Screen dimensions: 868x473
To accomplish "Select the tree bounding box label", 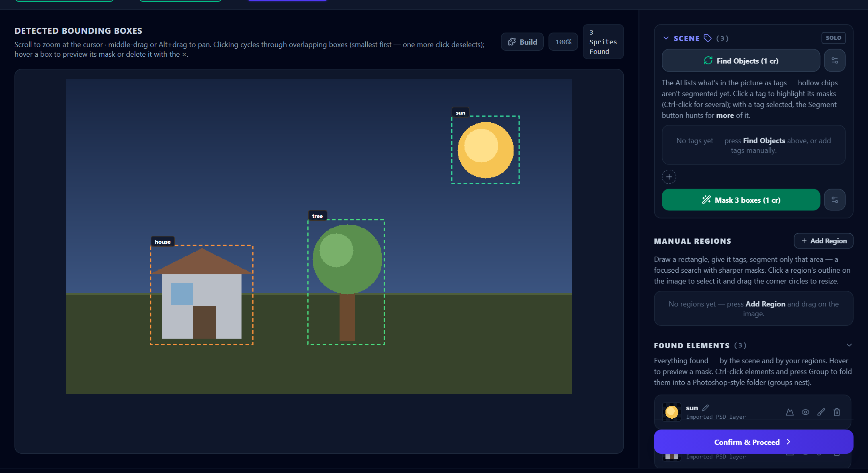I will (317, 216).
